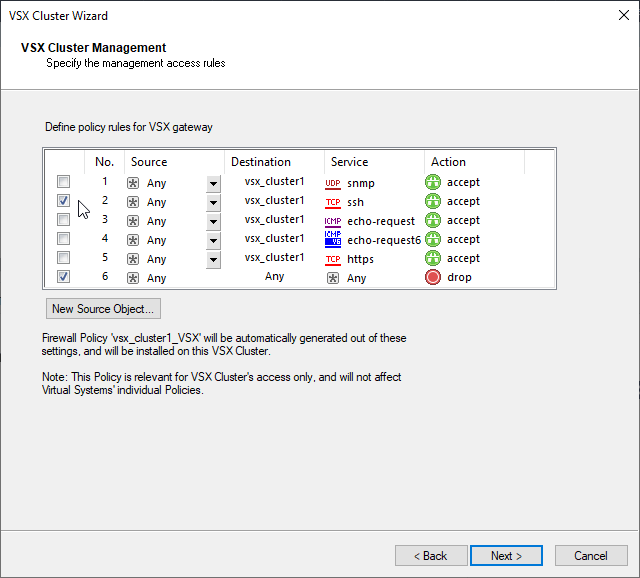The height and width of the screenshot is (578, 640).
Task: Open source dropdown for rule 2
Action: 213,202
